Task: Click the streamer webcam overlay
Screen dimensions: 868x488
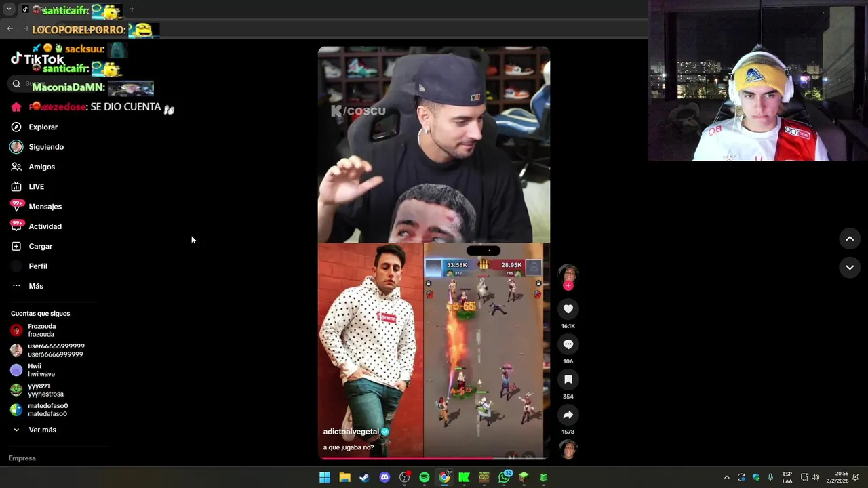Action: (x=757, y=81)
